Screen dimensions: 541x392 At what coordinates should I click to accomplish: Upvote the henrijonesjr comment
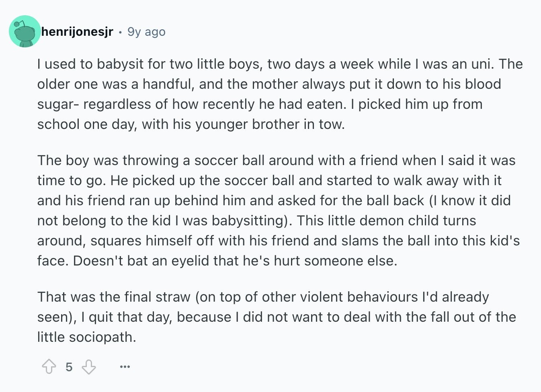coord(49,367)
